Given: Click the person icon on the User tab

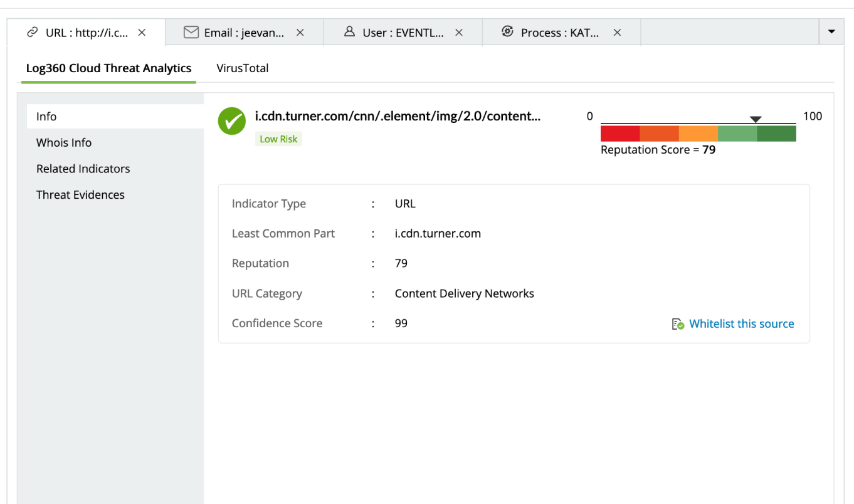Looking at the screenshot, I should click(x=349, y=32).
